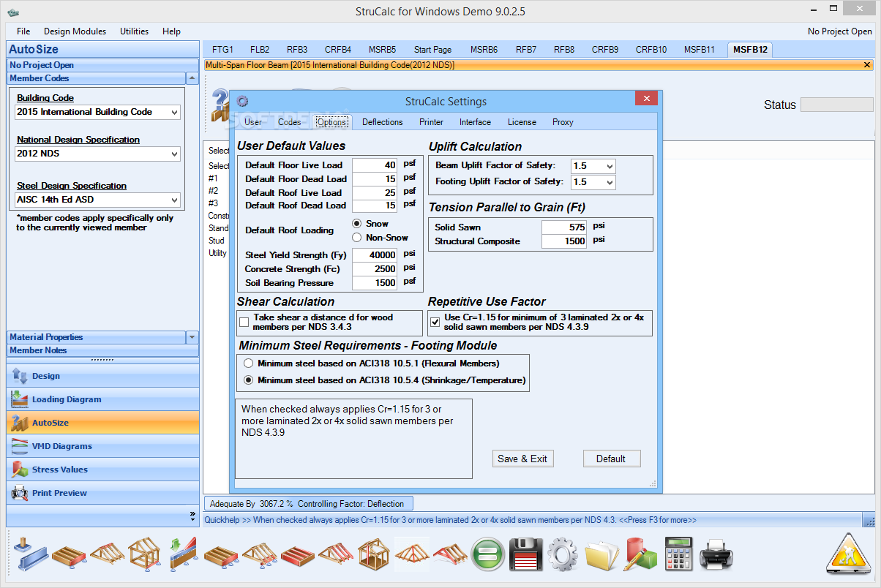
Task: Open the Proxy tab in Settings
Action: pos(563,122)
